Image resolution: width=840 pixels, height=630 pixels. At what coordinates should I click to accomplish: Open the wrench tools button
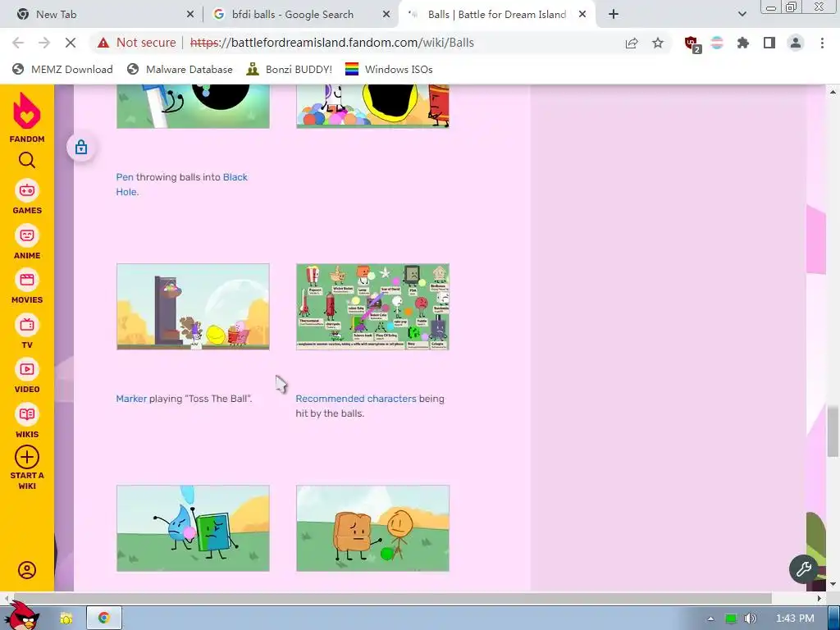point(803,569)
